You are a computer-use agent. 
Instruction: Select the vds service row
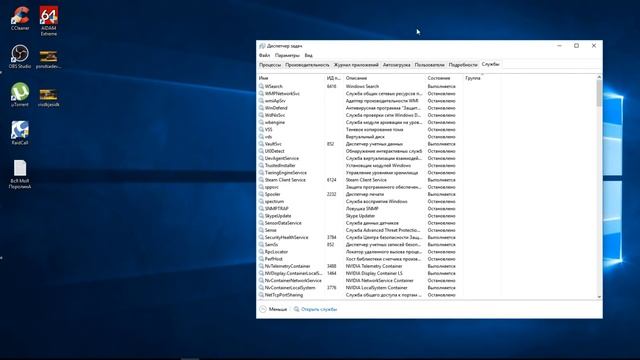coord(427,137)
